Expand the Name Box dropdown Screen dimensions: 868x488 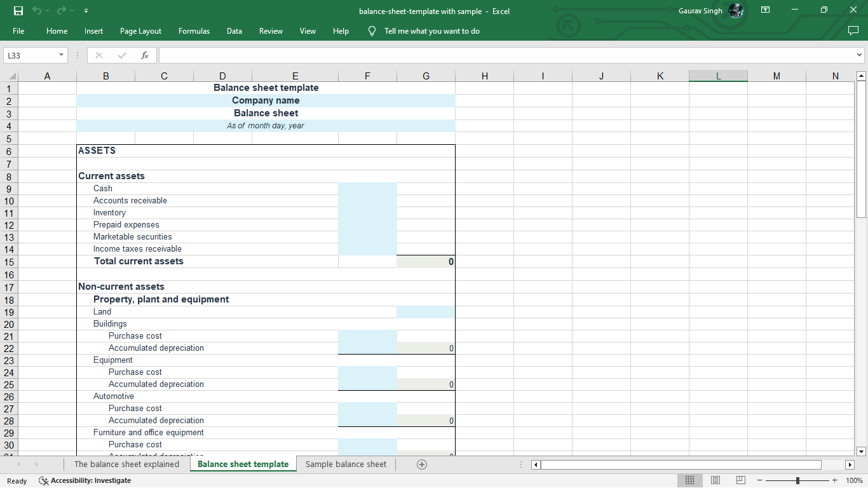point(62,55)
